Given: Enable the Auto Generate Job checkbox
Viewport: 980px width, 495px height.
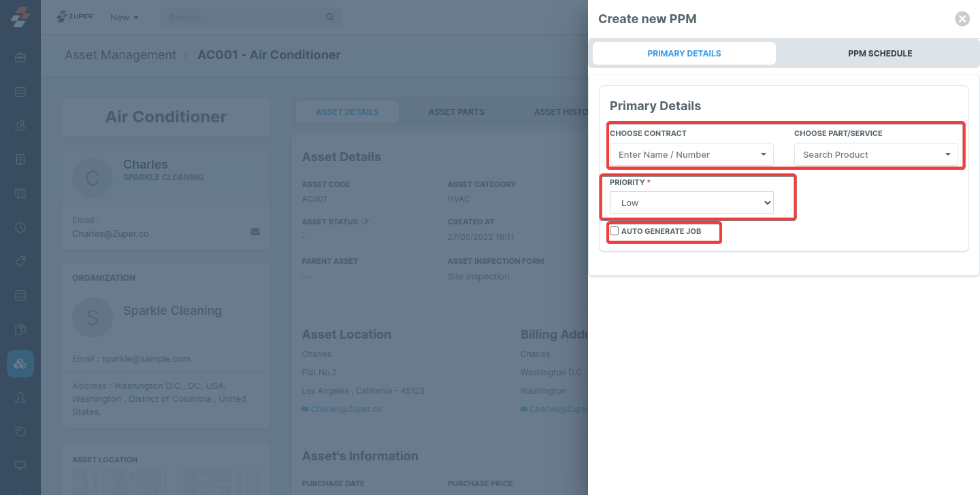Looking at the screenshot, I should [x=615, y=231].
